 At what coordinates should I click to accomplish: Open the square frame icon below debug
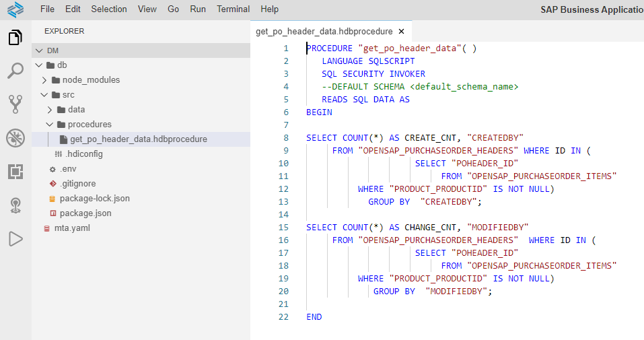click(15, 172)
